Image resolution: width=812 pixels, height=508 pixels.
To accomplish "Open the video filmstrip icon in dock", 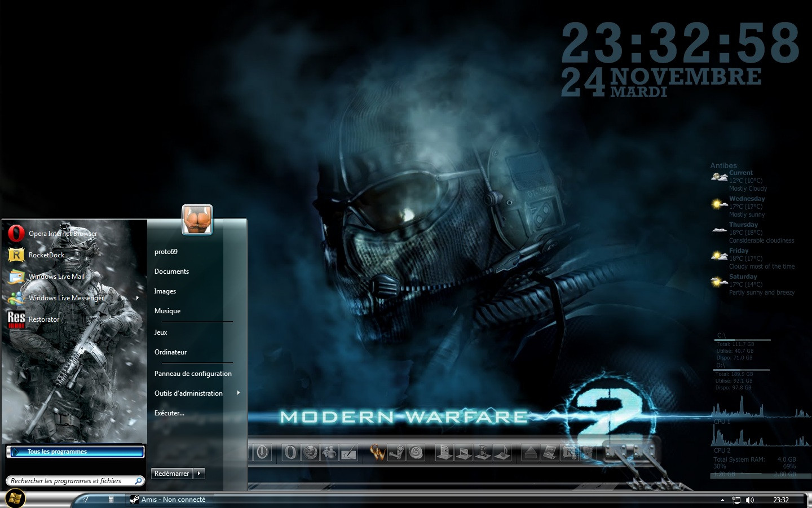I will [483, 452].
